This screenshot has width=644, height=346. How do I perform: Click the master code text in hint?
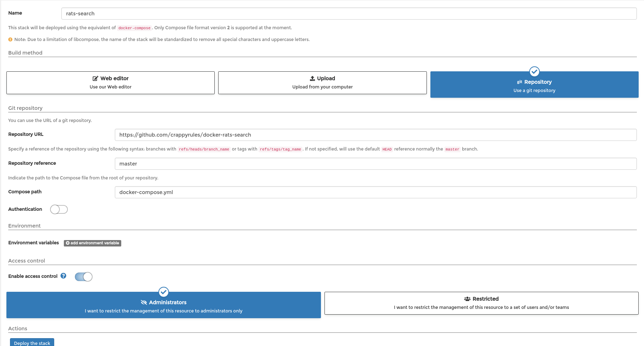(x=452, y=149)
